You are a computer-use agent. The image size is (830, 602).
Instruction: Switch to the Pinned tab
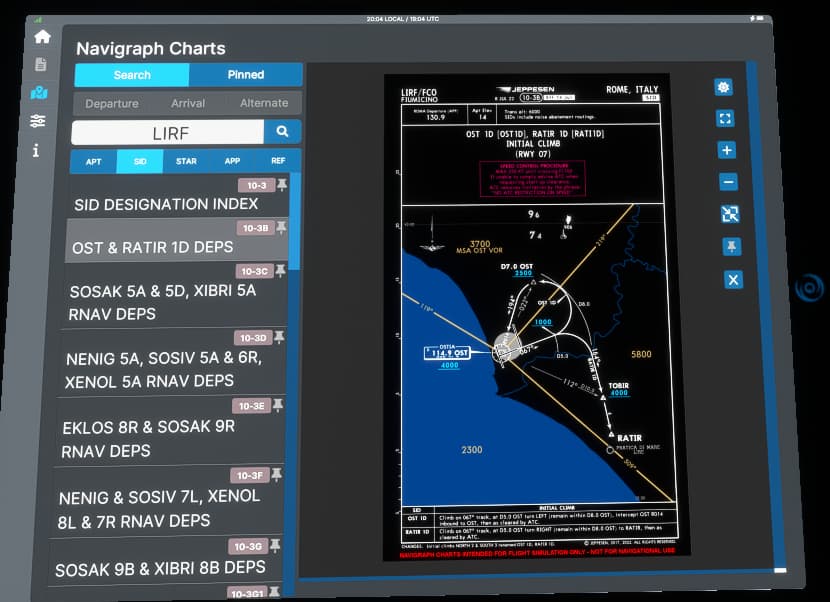pyautogui.click(x=246, y=75)
